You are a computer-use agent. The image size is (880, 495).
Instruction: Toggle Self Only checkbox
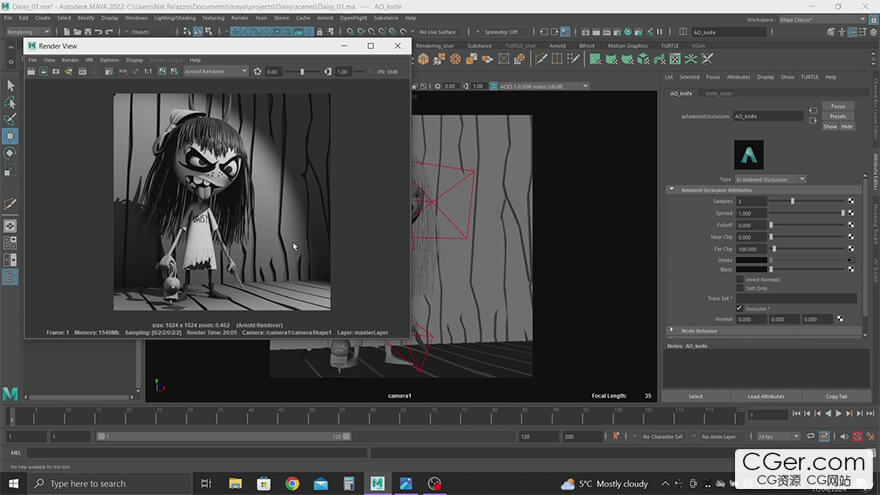(x=740, y=288)
